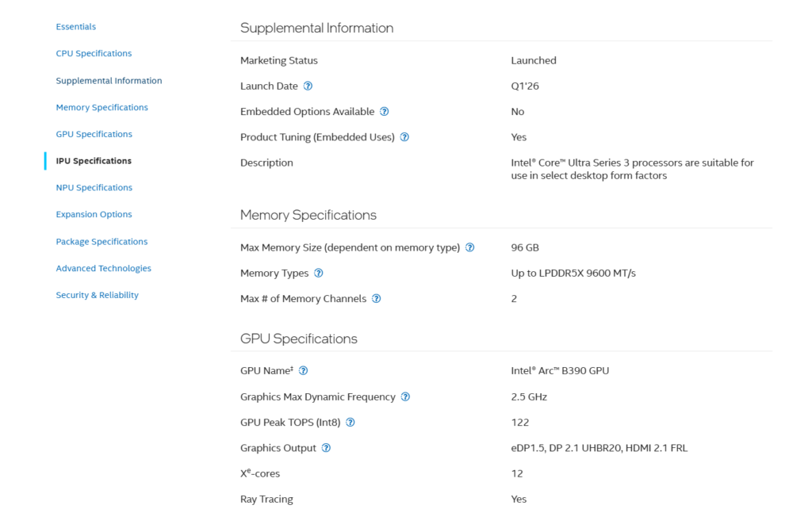Show help for Memory Types

pos(319,273)
